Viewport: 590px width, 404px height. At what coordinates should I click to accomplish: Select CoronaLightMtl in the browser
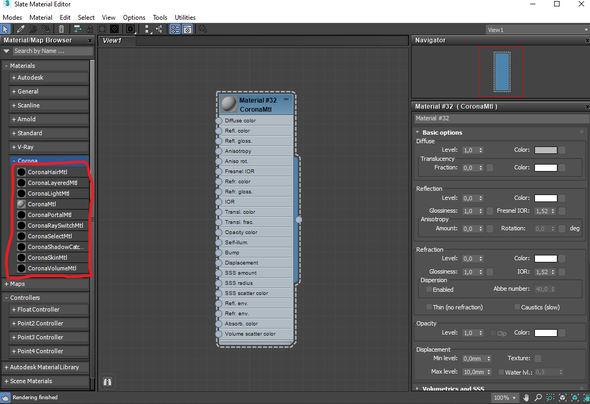point(52,193)
